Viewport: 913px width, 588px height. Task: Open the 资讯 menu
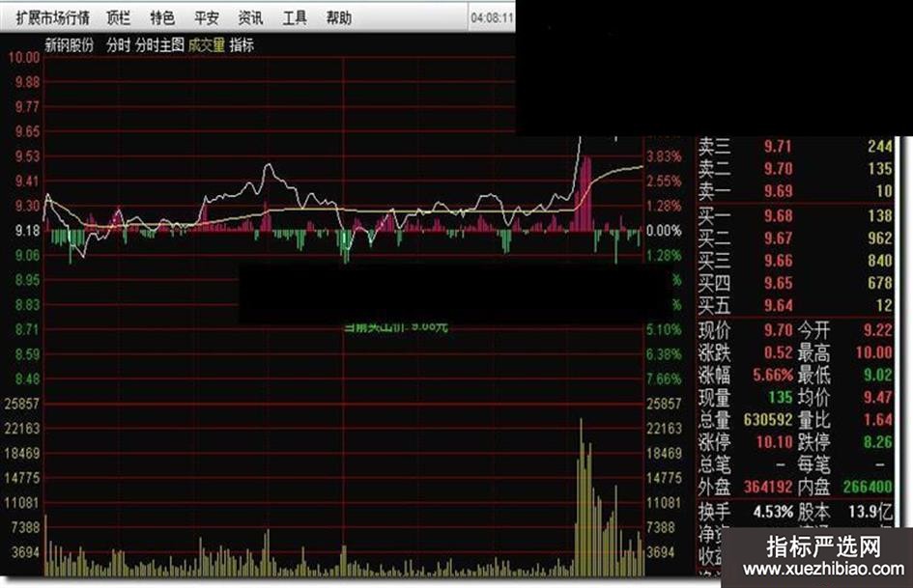click(250, 18)
